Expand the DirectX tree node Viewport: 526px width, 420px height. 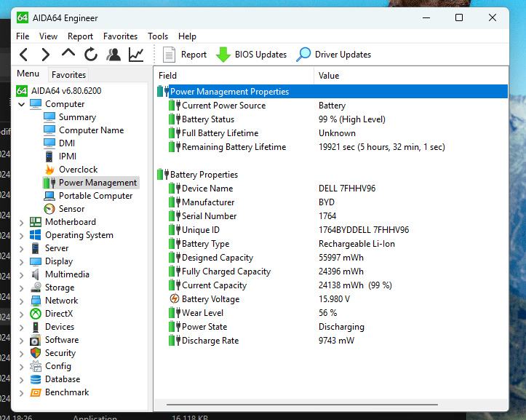click(x=22, y=314)
